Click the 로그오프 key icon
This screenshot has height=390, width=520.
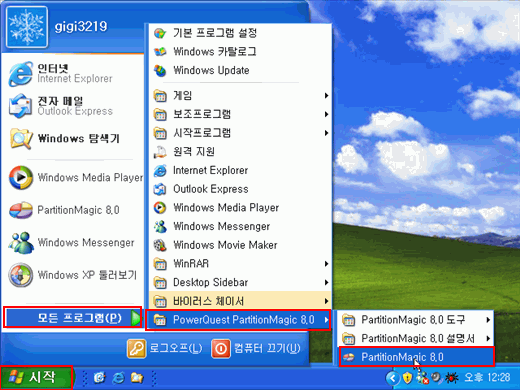(136, 349)
